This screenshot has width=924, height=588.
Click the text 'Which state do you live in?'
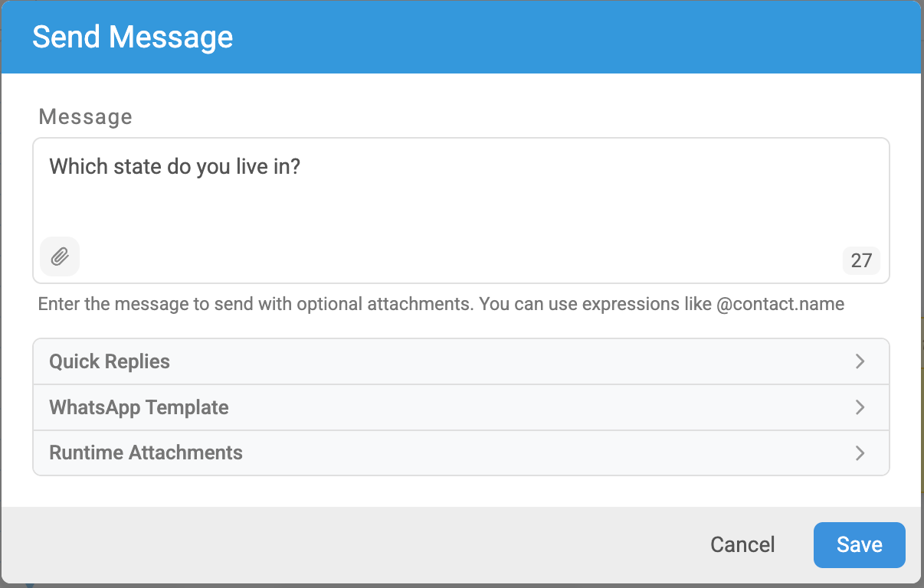175,166
